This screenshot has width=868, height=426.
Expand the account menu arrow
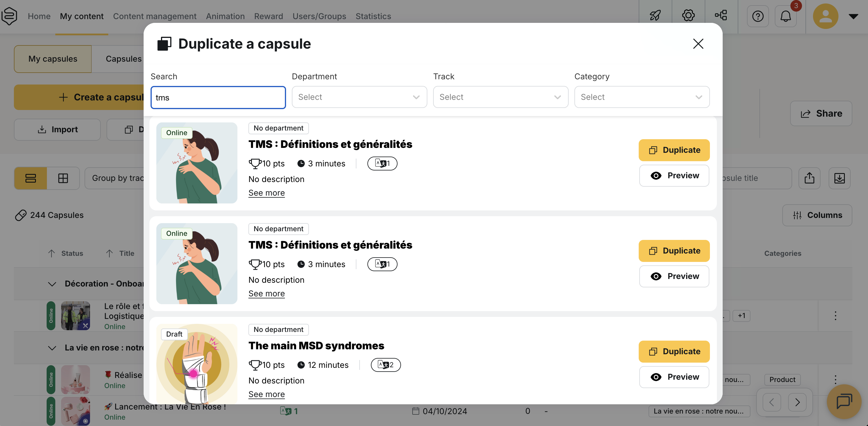(x=853, y=16)
